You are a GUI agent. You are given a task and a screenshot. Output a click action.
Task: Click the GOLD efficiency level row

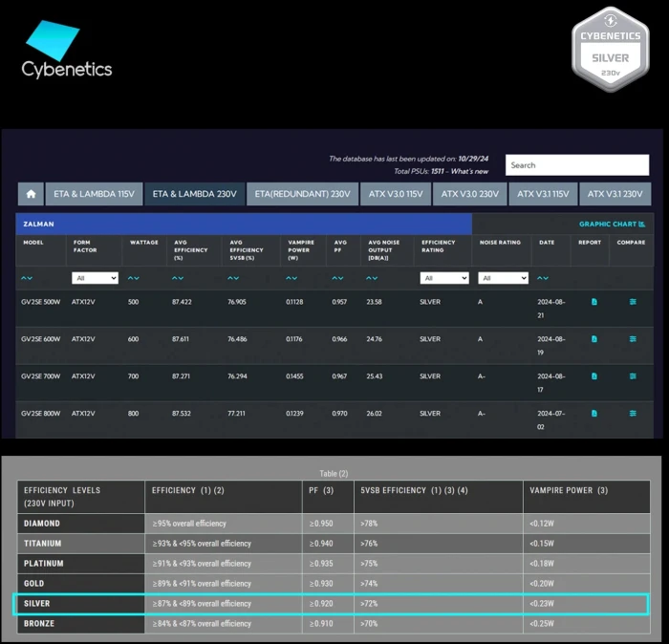pos(334,584)
